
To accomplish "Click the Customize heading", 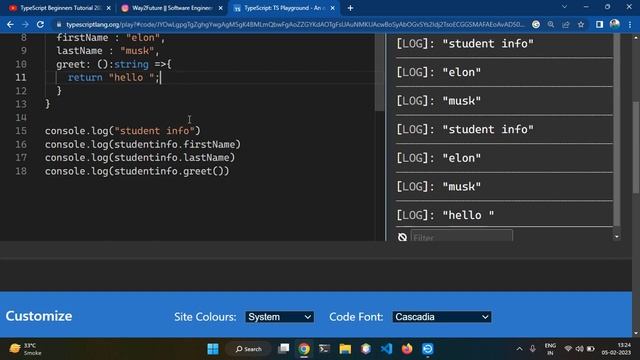I will click(39, 316).
